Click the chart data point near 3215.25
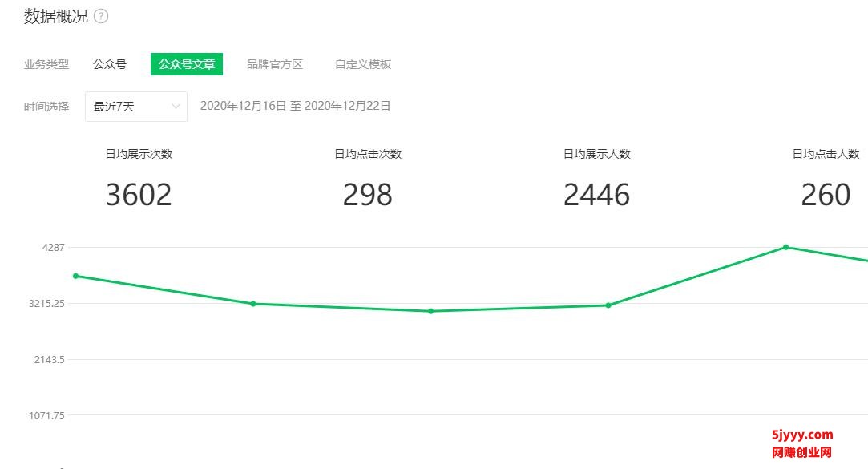This screenshot has width=868, height=469. pyautogui.click(x=253, y=304)
